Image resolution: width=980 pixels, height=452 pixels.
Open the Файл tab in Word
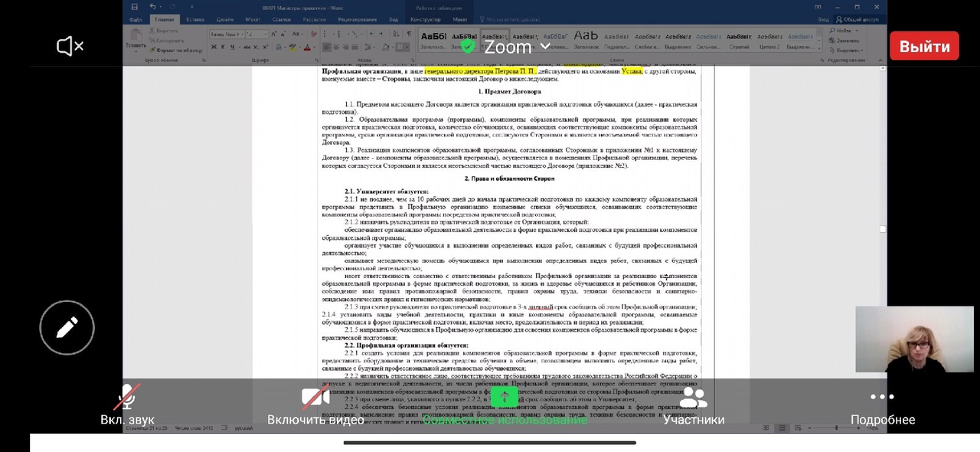136,19
